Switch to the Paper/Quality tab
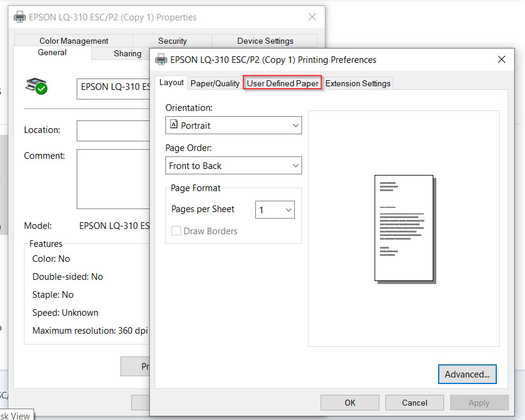The width and height of the screenshot is (525, 420). coord(215,83)
